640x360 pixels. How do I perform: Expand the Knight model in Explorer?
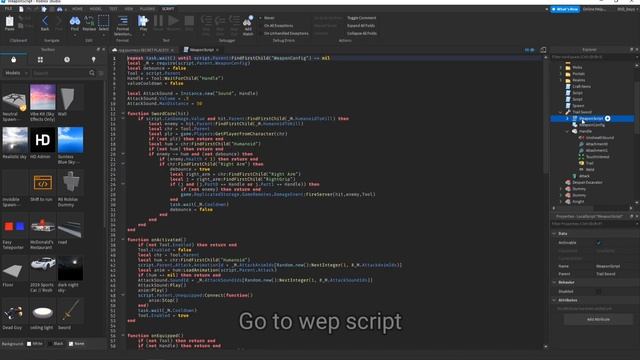(x=561, y=202)
